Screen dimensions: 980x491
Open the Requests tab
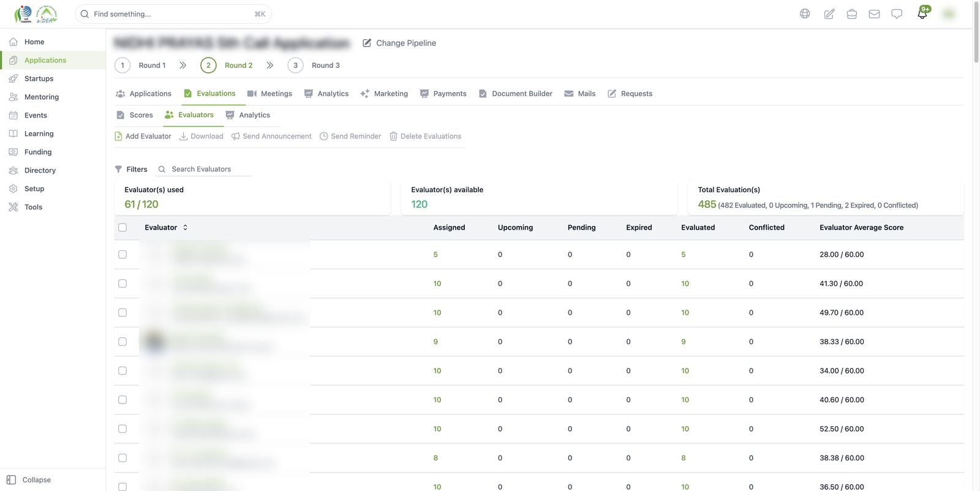pyautogui.click(x=630, y=94)
